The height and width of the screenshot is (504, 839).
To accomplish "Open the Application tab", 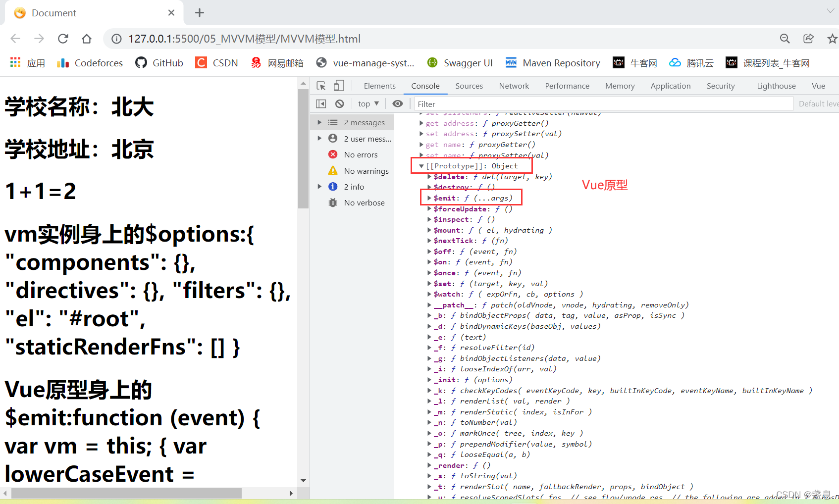I will (x=671, y=86).
